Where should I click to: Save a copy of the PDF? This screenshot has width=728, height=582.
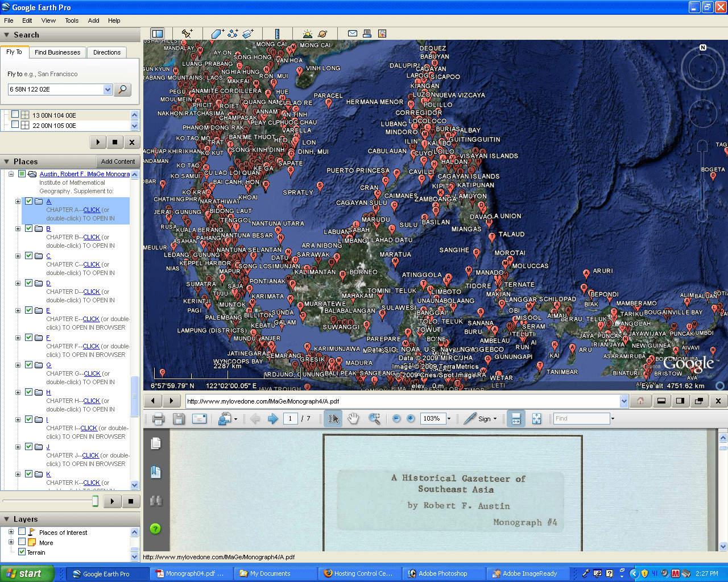coord(179,419)
